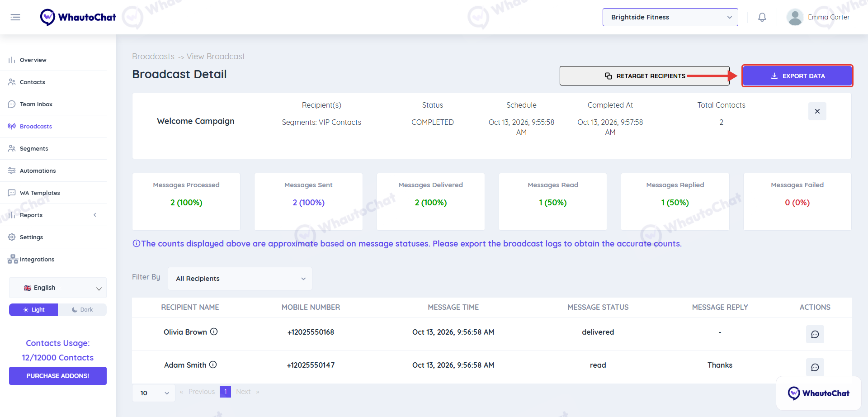The height and width of the screenshot is (417, 868).
Task: Open the All Recipients filter dropdown
Action: point(240,279)
